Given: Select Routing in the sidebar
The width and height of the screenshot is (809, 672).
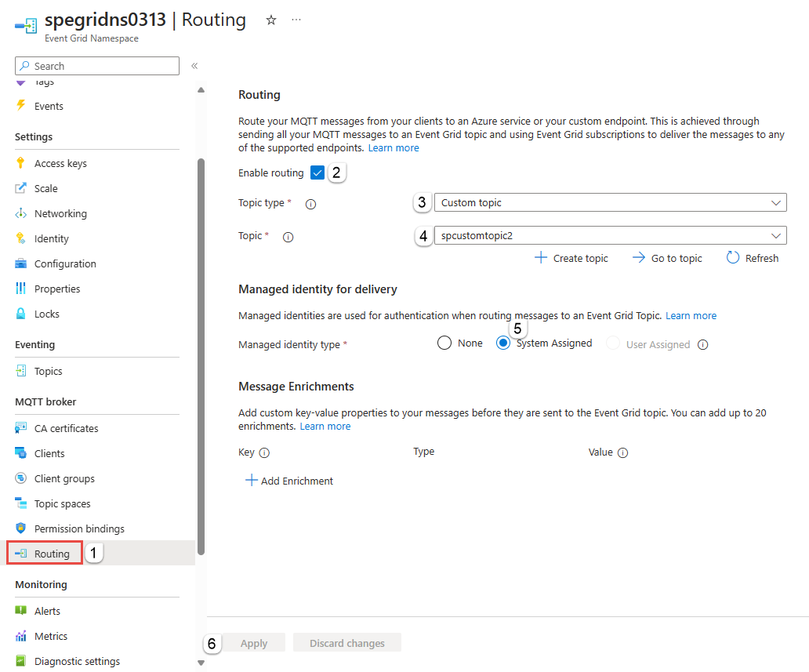Looking at the screenshot, I should pos(52,554).
